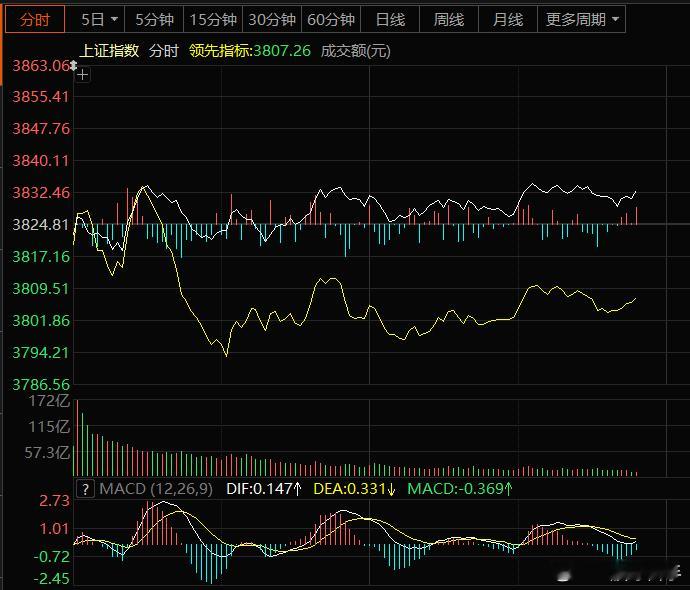Click the 172亿 volume axis label

coord(49,401)
